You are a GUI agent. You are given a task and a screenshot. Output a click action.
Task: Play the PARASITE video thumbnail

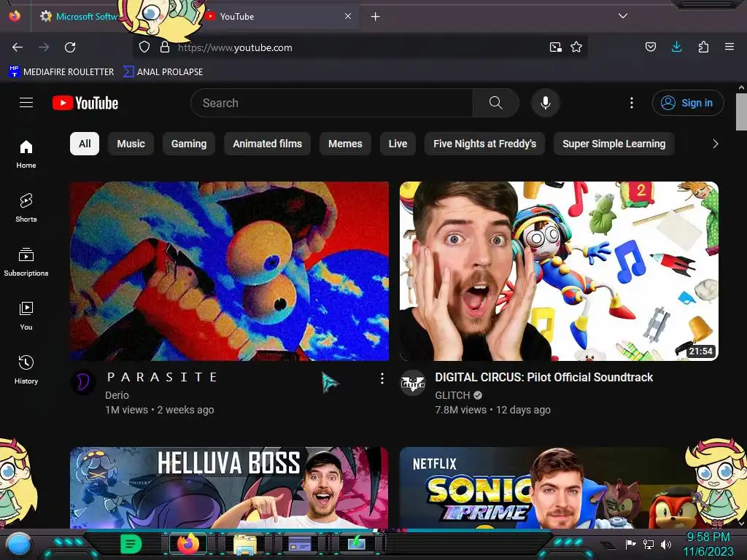point(229,271)
